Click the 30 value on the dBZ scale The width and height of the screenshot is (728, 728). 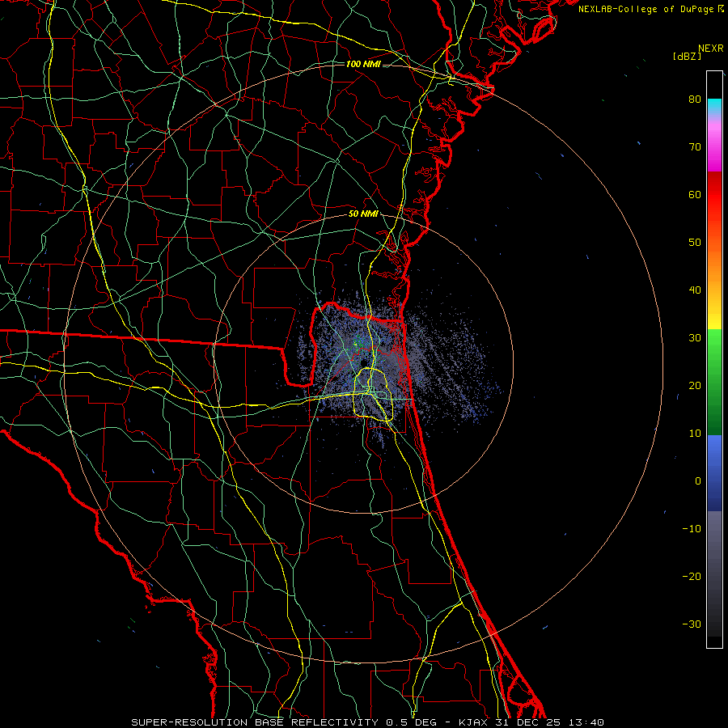click(x=695, y=338)
